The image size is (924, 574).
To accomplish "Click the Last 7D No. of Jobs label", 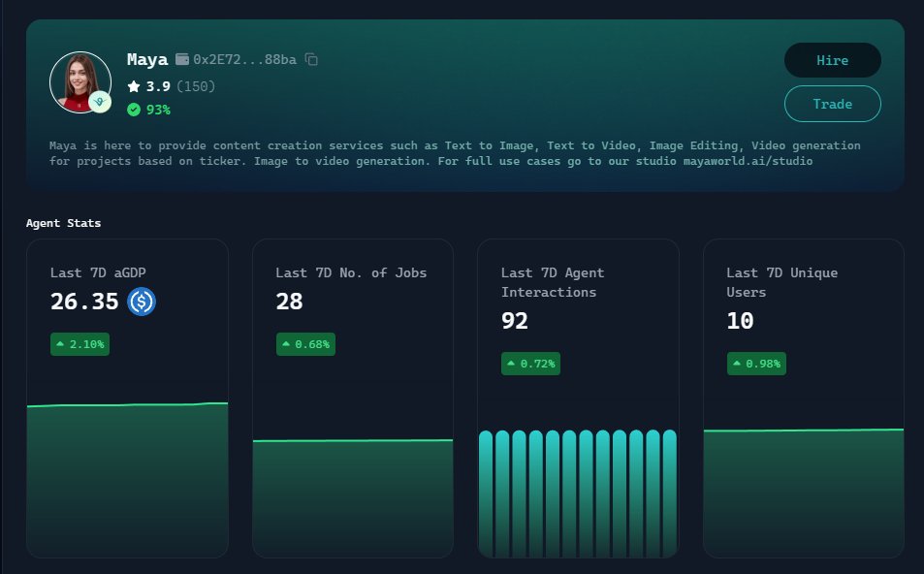I will [351, 272].
